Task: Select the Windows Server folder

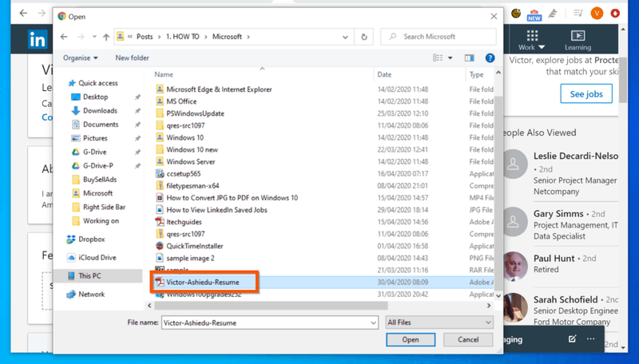Action: click(190, 161)
